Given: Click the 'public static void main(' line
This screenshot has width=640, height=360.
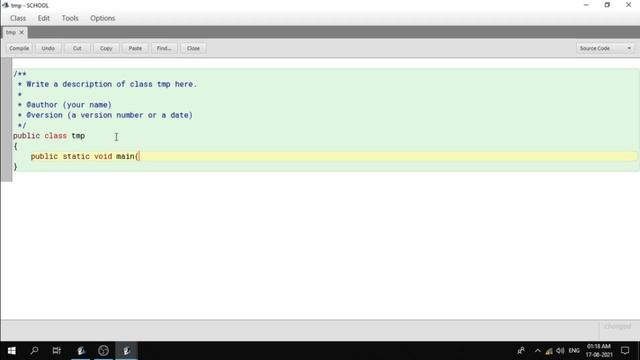Looking at the screenshot, I should pos(85,156).
